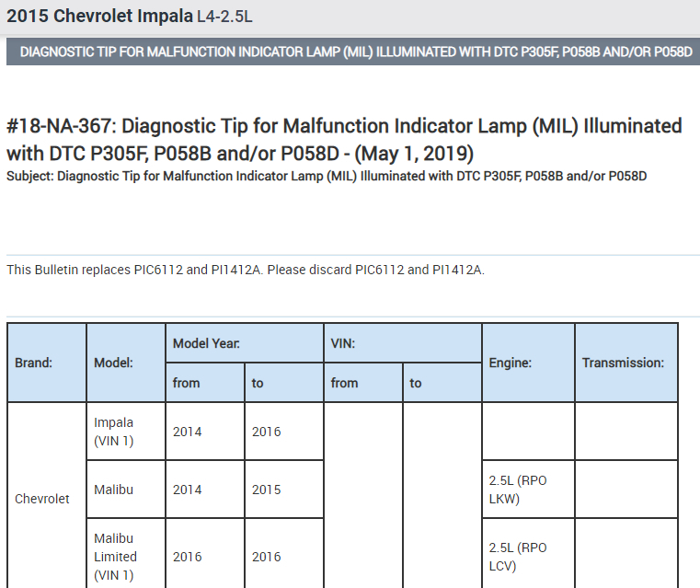Click the bulletin replaces PIC6112 notice
Viewport: 700px width, 588px height.
pos(246,270)
